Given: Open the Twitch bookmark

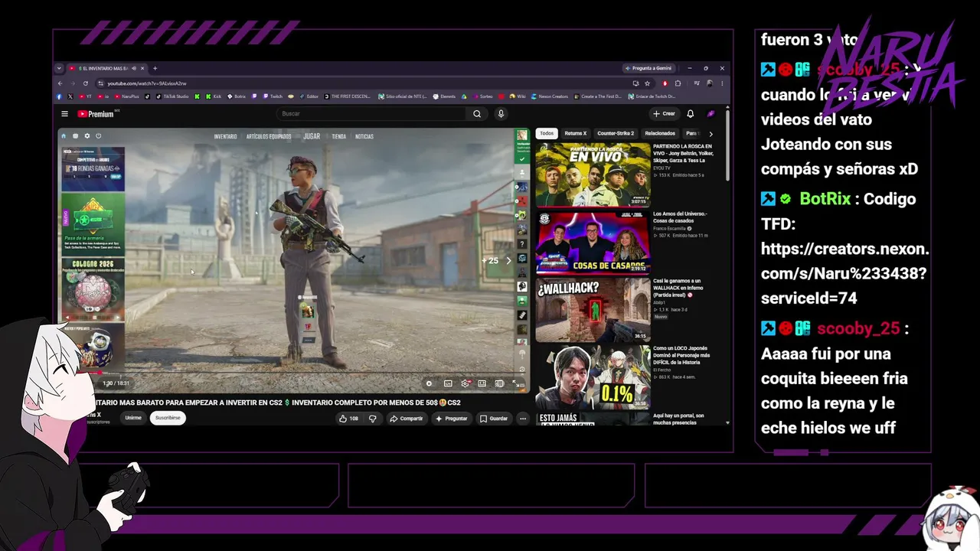Looking at the screenshot, I should coord(273,96).
